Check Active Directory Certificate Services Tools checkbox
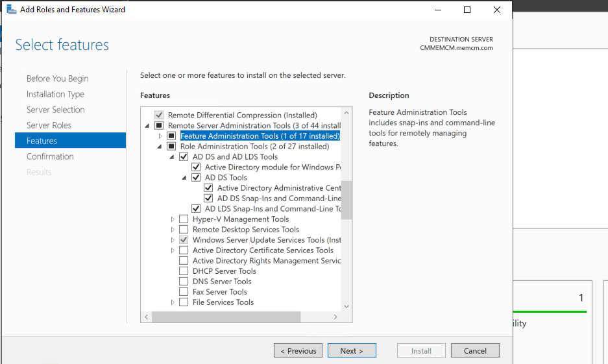608x364 pixels. point(184,250)
